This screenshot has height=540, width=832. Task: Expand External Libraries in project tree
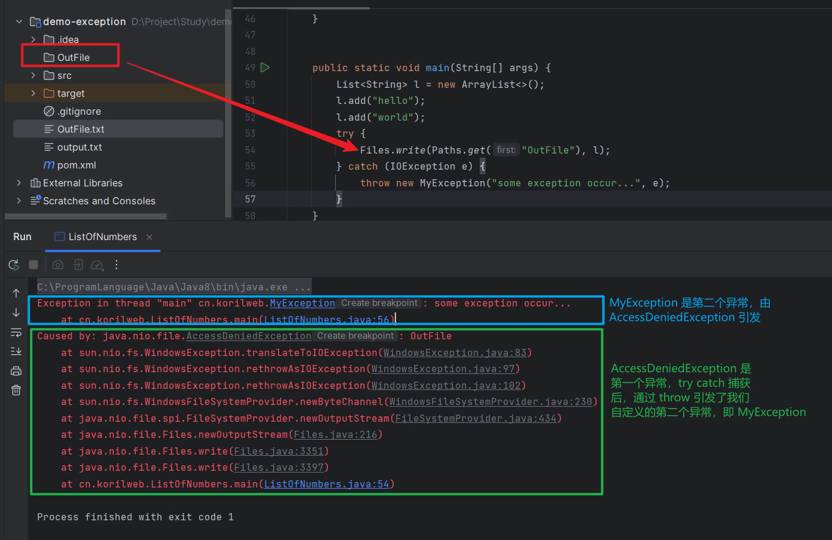tap(19, 183)
